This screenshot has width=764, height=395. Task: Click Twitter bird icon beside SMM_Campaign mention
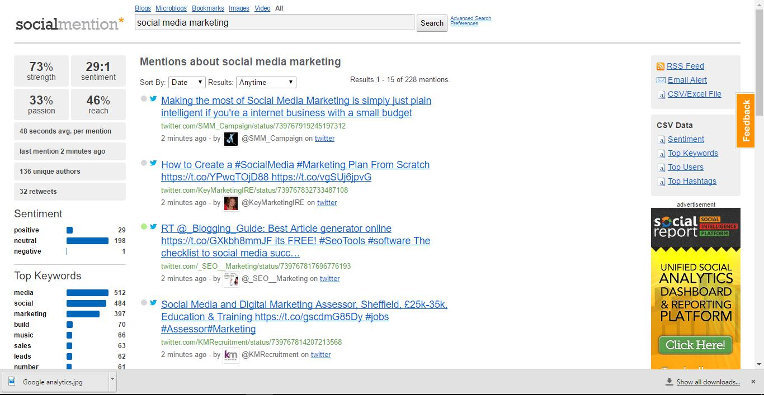tap(153, 98)
